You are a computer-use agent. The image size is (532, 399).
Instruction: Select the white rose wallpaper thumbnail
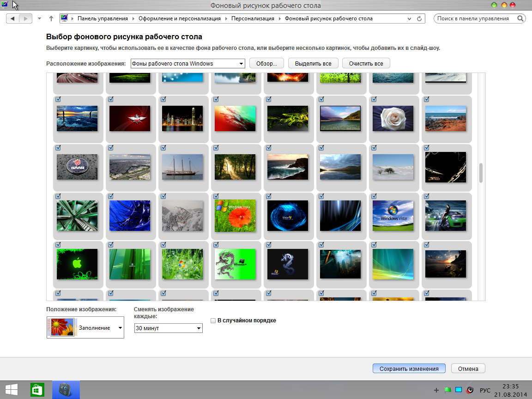[x=393, y=118]
